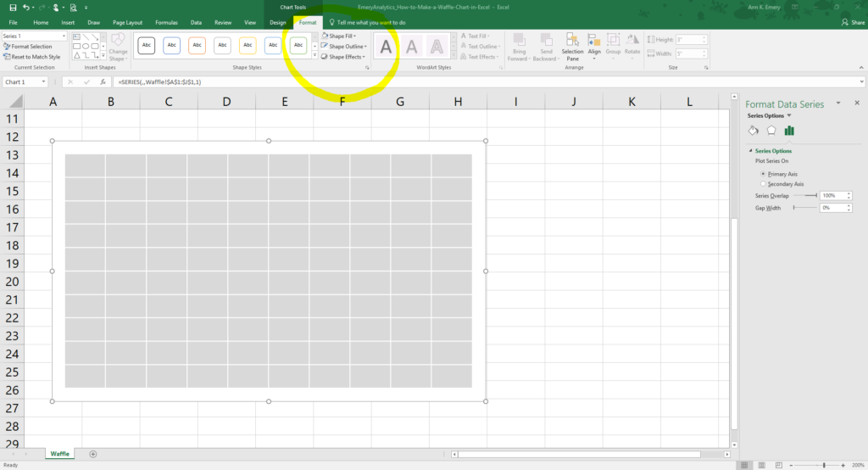The width and height of the screenshot is (868, 470).
Task: Collapse the Series Options section
Action: coord(751,151)
